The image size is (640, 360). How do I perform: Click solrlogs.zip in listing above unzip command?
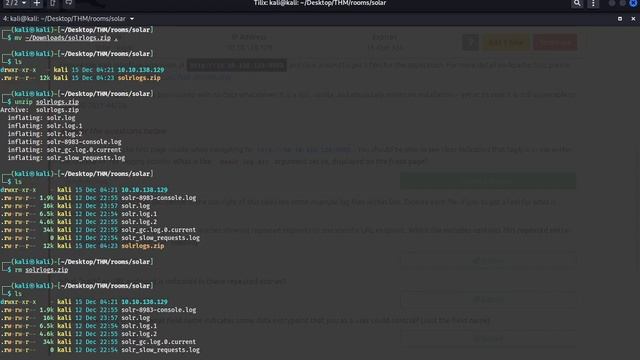click(139, 78)
